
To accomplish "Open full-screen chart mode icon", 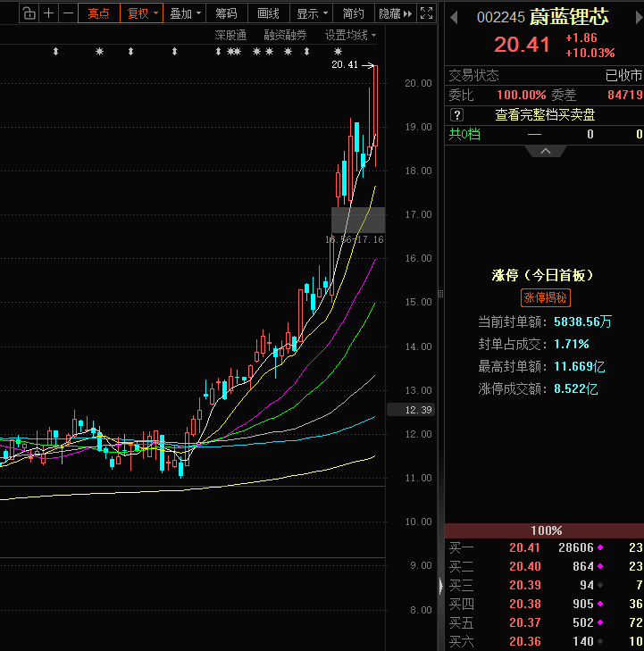I will point(426,13).
